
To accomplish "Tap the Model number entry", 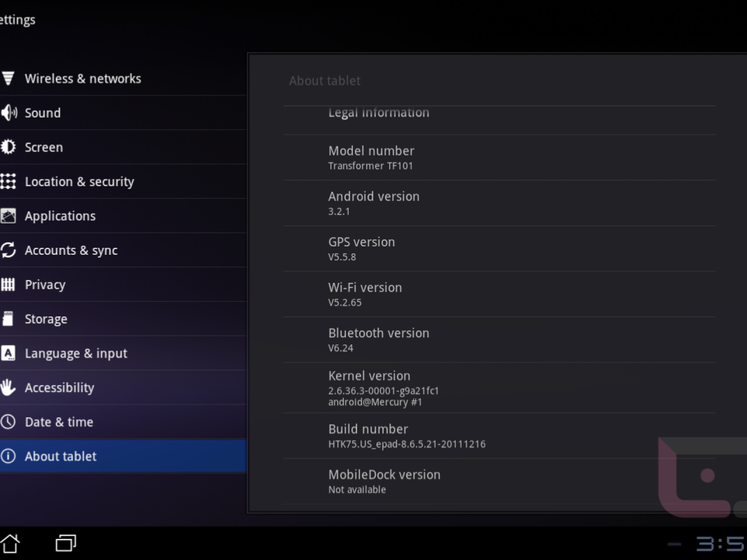I will click(x=371, y=158).
